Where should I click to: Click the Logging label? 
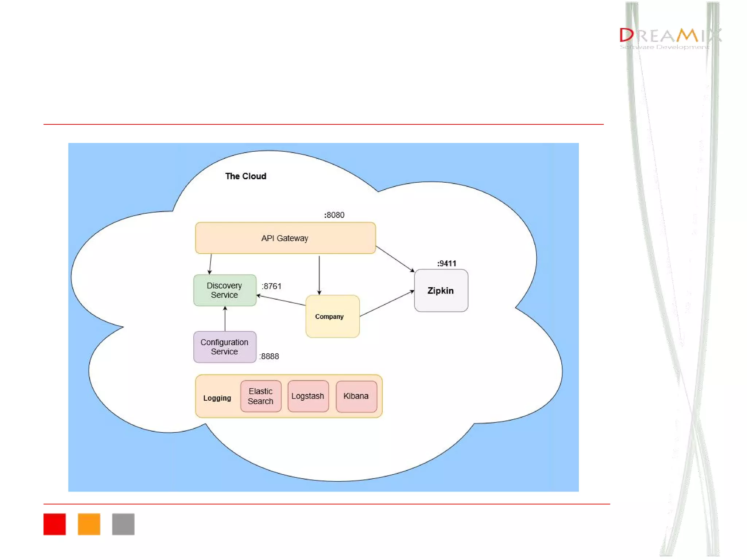pyautogui.click(x=217, y=398)
